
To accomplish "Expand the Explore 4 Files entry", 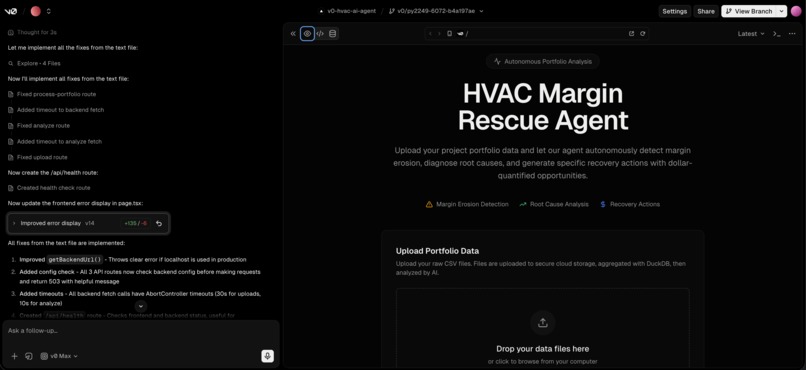I will click(x=34, y=64).
